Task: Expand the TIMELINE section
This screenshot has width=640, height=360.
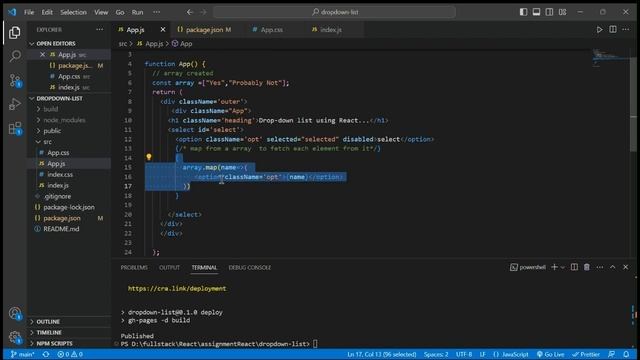Action: pyautogui.click(x=49, y=333)
